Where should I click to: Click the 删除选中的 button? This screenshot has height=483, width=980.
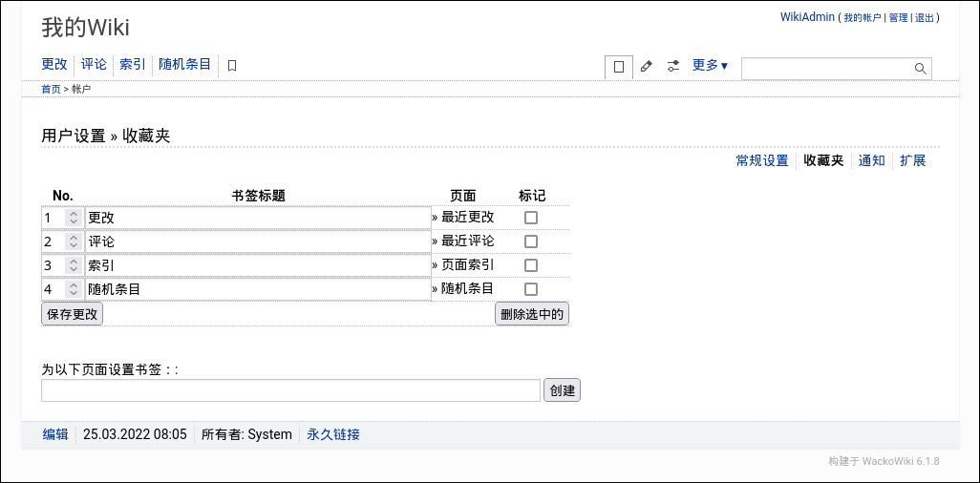(x=532, y=314)
